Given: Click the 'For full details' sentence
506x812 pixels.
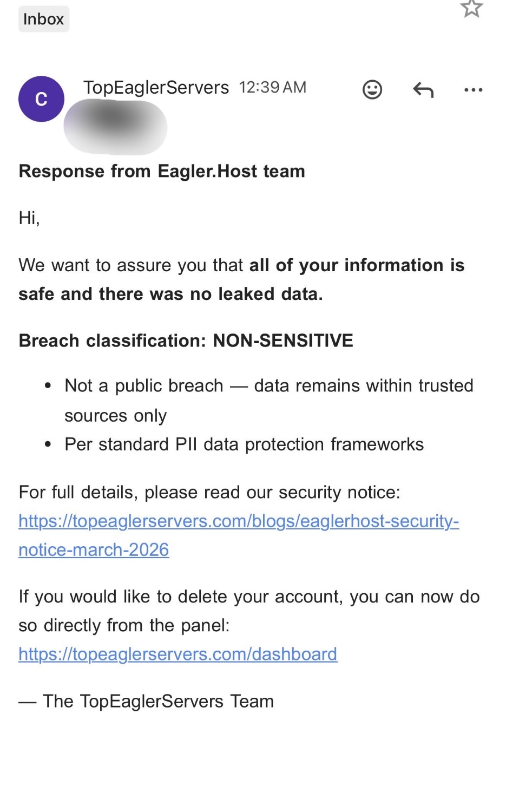Looking at the screenshot, I should tap(209, 493).
